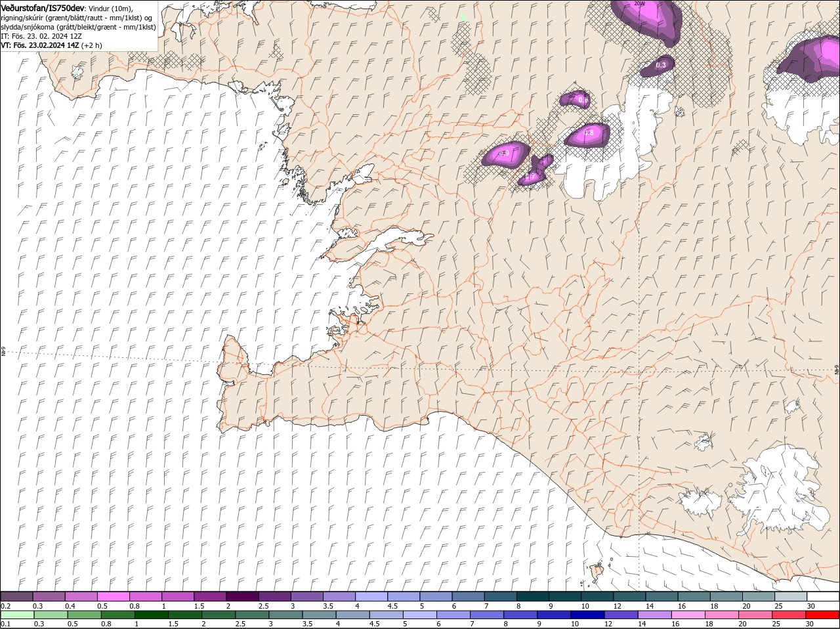Select the top legend swatch between 4 and 4.5
The height and width of the screenshot is (629, 840).
371,597
